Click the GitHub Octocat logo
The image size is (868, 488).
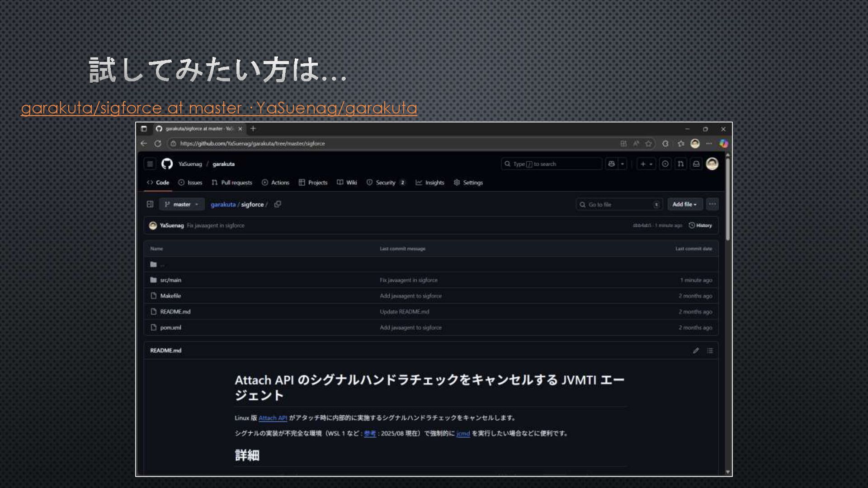tap(167, 164)
